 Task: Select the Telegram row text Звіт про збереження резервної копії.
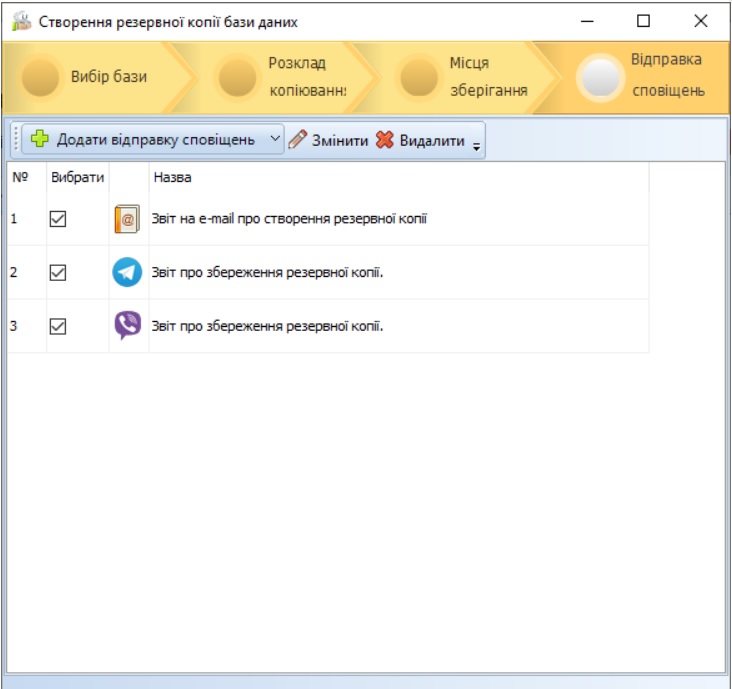(x=267, y=272)
